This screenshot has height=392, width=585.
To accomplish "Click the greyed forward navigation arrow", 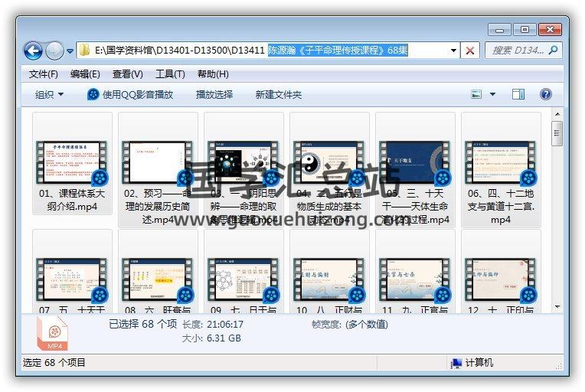I will [54, 51].
